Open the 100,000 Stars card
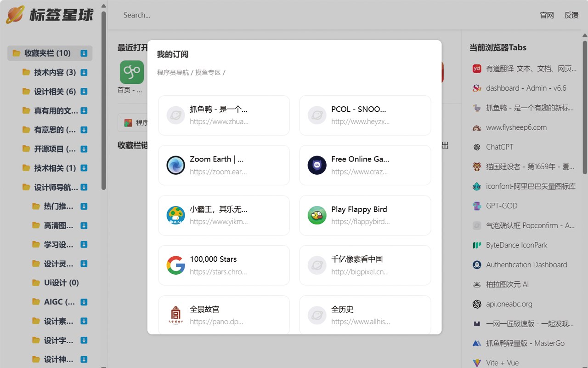The height and width of the screenshot is (368, 588). (224, 265)
